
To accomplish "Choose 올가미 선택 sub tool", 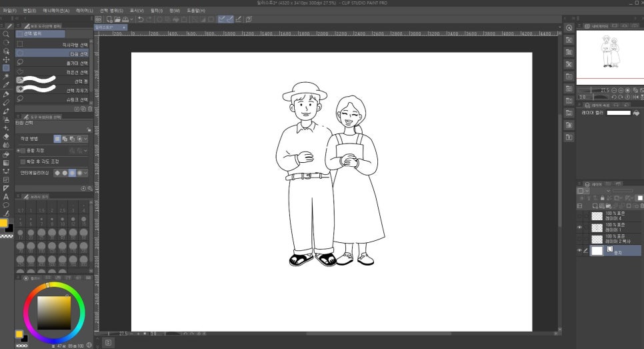I will [x=52, y=63].
